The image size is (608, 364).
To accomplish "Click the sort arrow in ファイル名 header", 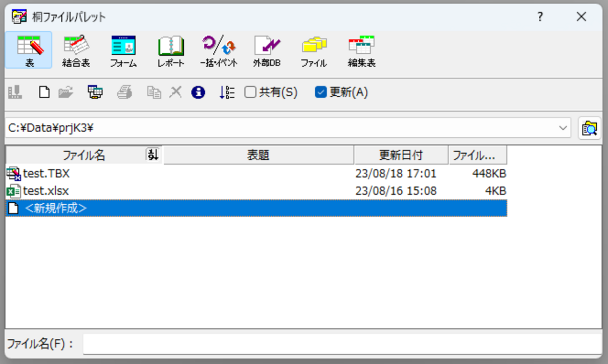I will (x=152, y=155).
